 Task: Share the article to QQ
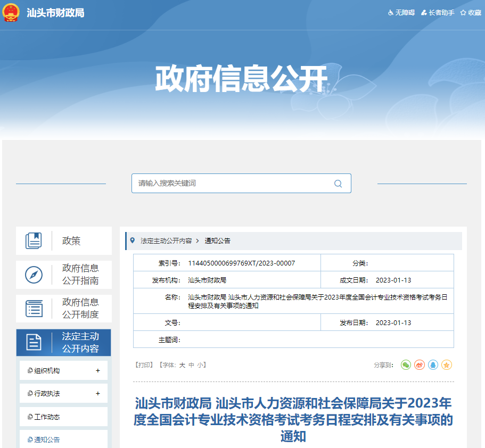[x=433, y=365]
